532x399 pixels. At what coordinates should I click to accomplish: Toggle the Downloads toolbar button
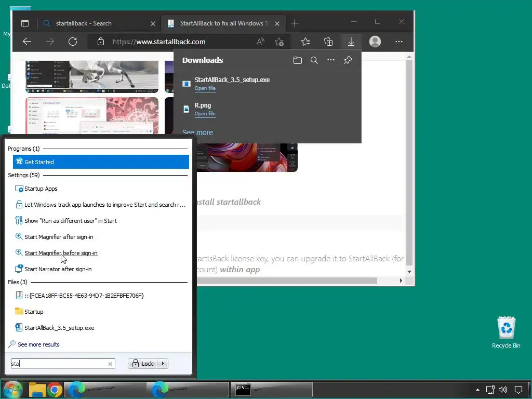click(351, 42)
